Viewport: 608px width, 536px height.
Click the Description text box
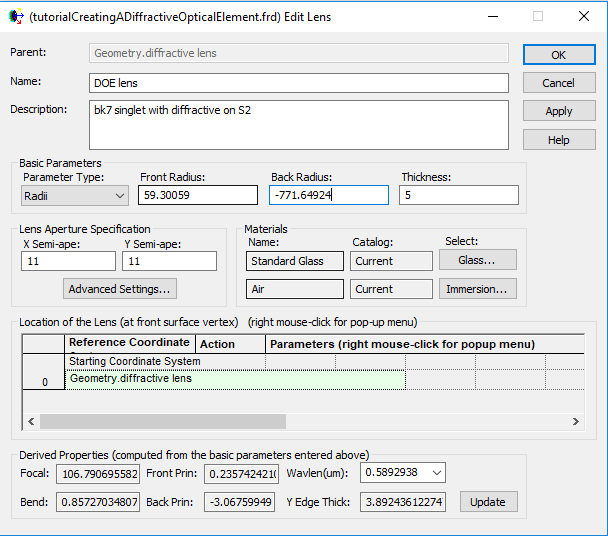(x=298, y=123)
